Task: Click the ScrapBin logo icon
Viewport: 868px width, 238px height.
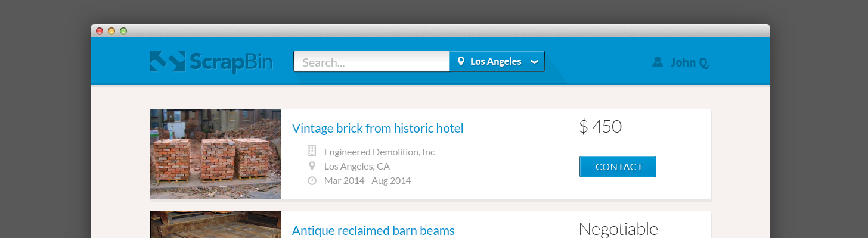Action: pyautogui.click(x=168, y=62)
